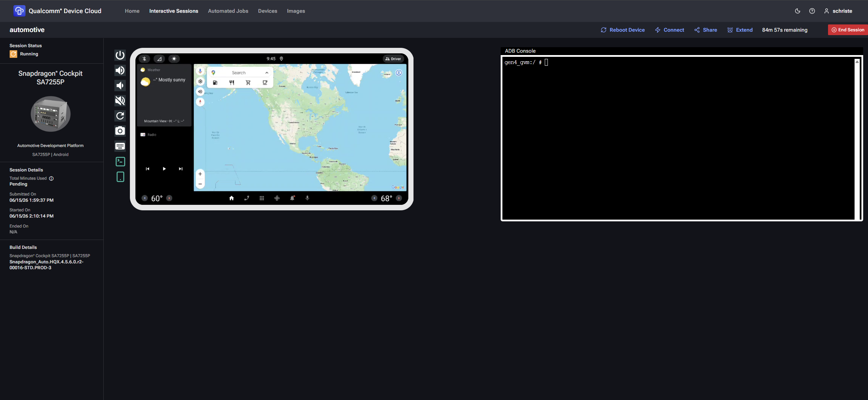Open the car app grid launcher

[262, 198]
